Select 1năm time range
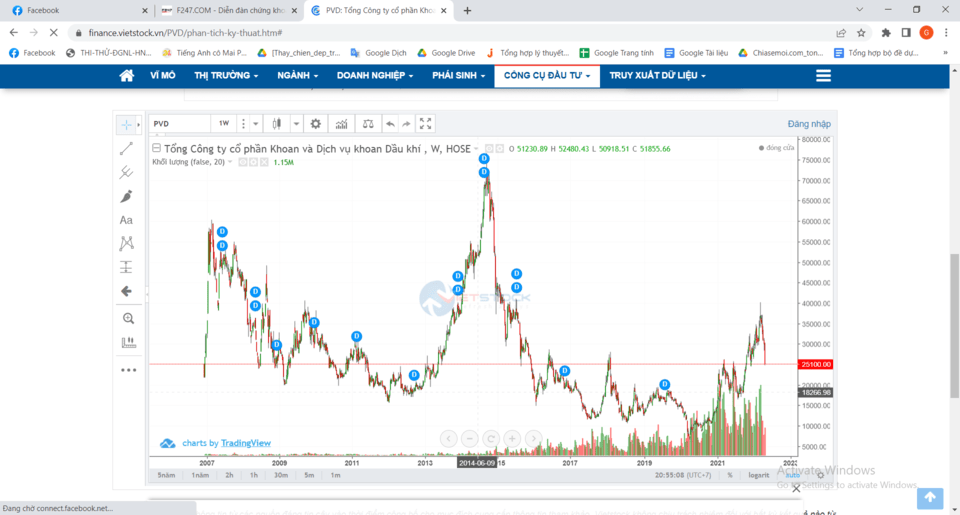The image size is (960, 515). (200, 475)
